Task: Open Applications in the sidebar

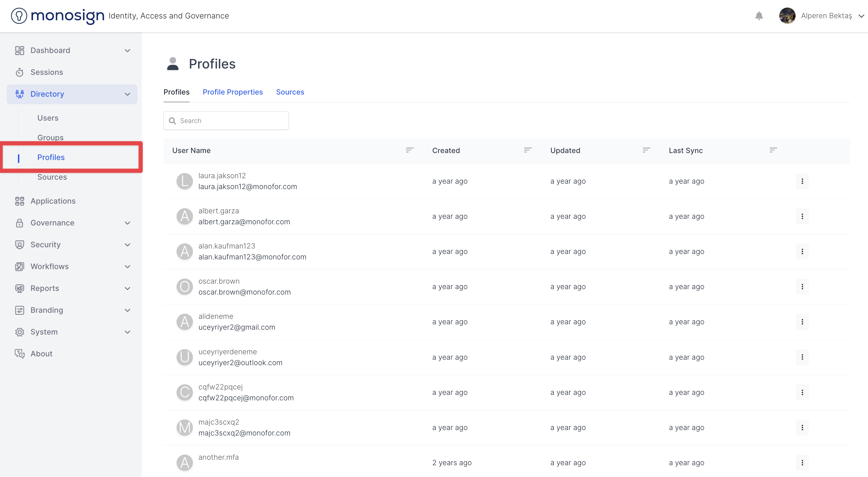Action: (53, 201)
